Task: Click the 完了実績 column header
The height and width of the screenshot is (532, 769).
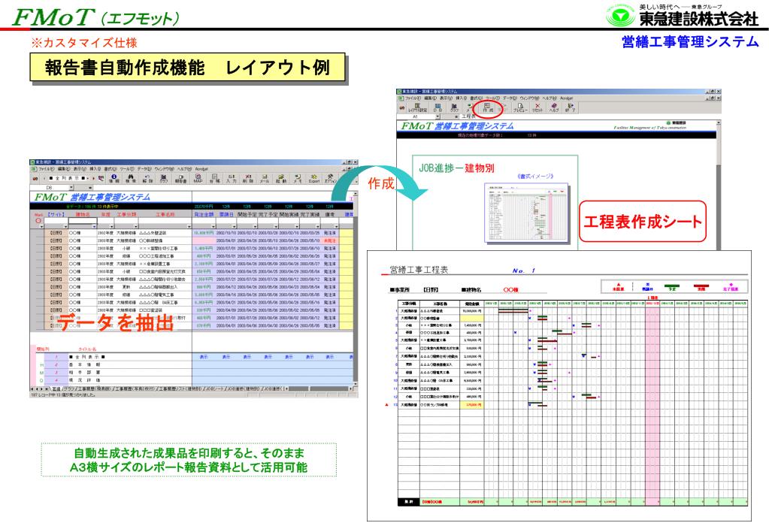Action: (310, 214)
